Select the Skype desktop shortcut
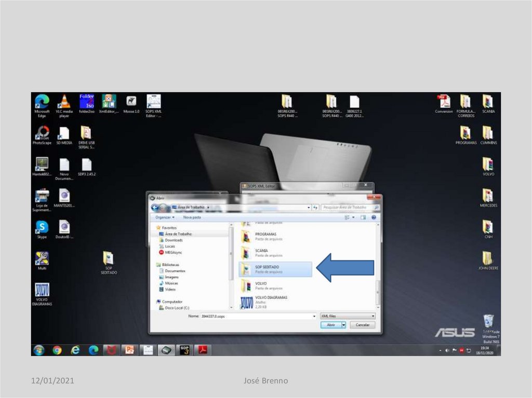Image resolution: width=532 pixels, height=398 pixels. 42,229
